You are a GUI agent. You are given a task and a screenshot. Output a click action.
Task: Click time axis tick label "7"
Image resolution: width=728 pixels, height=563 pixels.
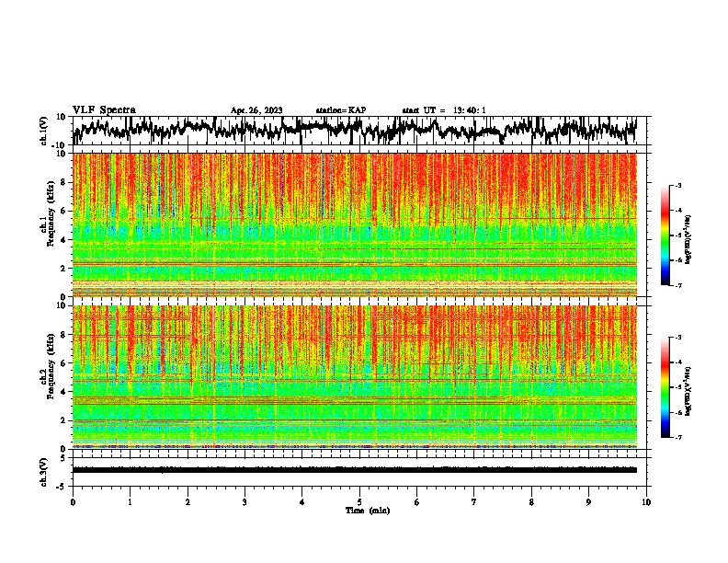click(x=474, y=502)
